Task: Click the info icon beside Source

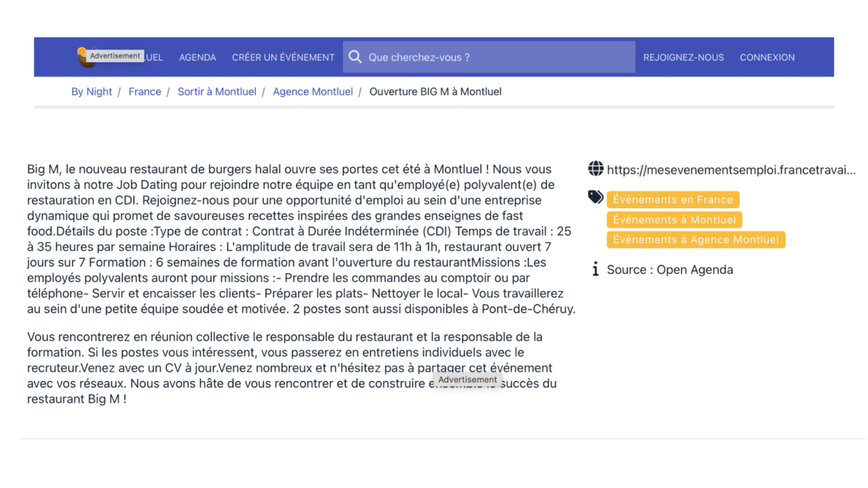Action: coord(595,270)
